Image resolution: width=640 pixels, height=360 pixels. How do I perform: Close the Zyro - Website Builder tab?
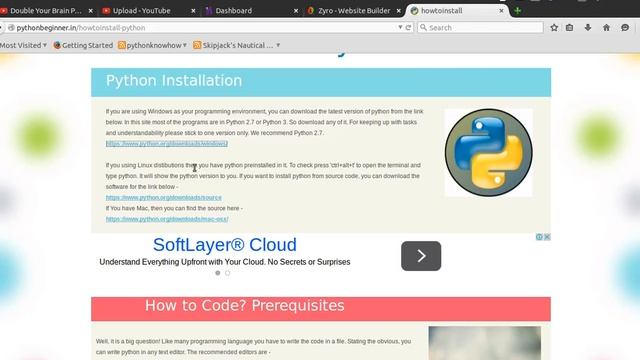point(399,11)
